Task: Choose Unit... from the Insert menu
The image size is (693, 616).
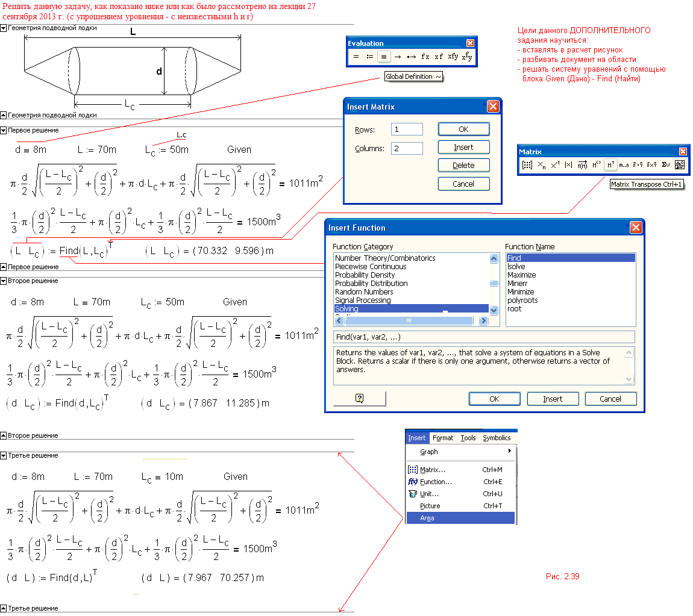Action: (460, 494)
